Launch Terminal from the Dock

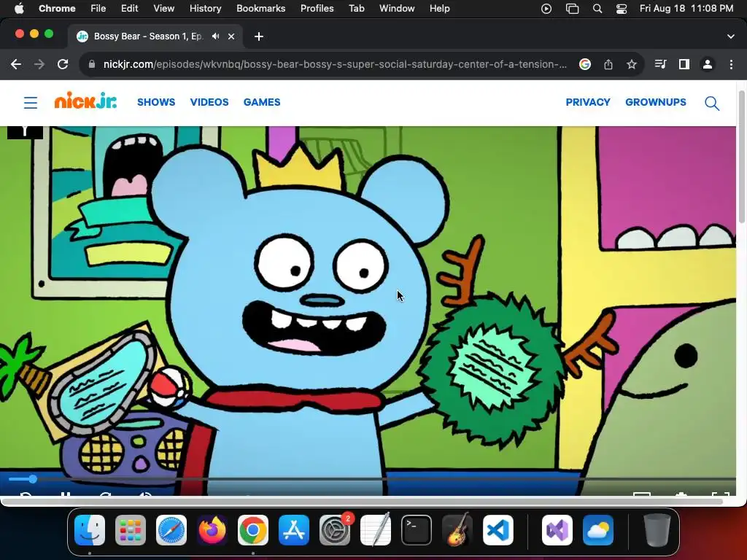pyautogui.click(x=417, y=530)
